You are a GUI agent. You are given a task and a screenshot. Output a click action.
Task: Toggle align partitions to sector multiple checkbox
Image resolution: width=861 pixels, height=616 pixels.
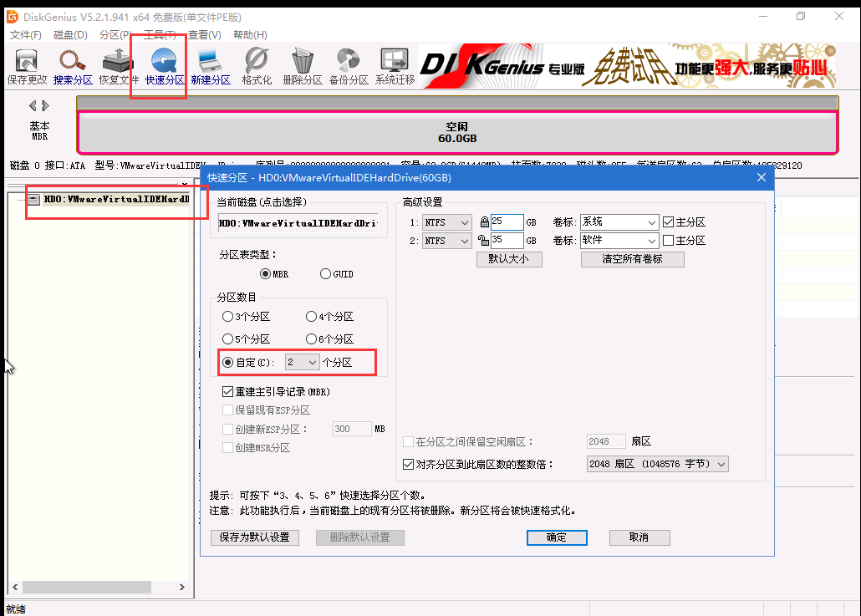click(408, 465)
